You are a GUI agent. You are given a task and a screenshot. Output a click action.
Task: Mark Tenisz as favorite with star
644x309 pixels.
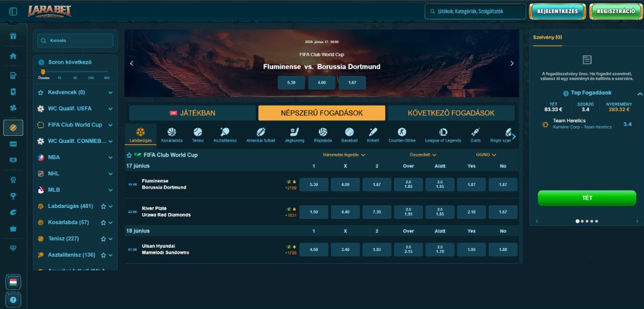[x=103, y=239]
